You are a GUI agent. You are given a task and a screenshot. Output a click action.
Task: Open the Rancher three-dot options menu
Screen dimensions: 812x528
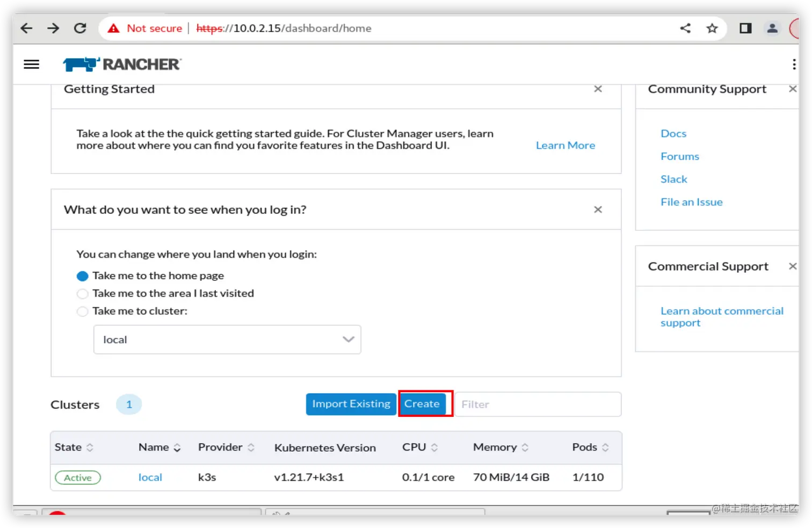(794, 64)
